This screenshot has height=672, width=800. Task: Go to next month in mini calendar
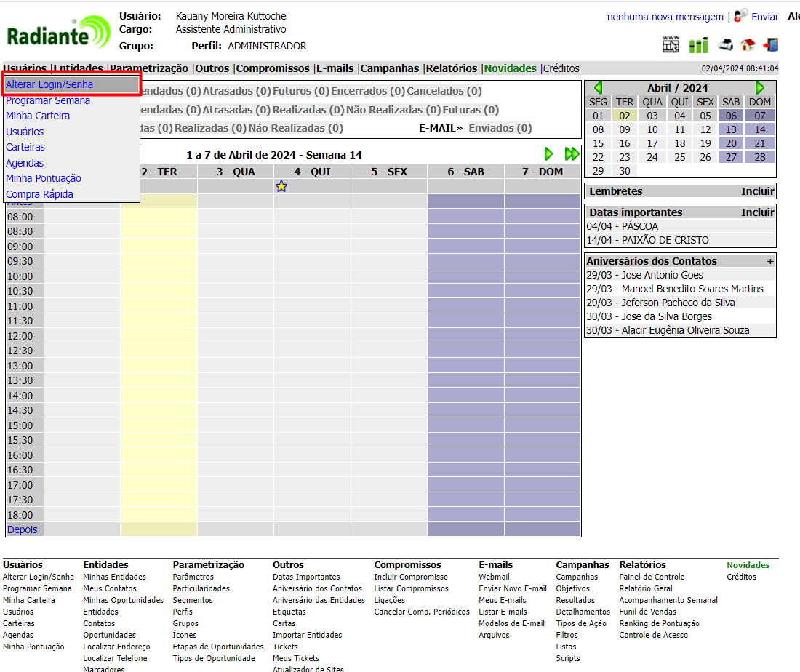click(760, 87)
